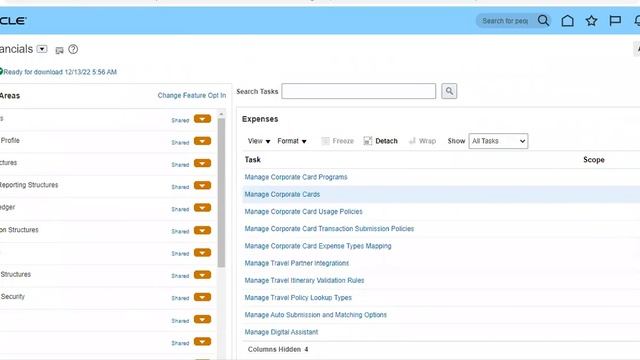Click Columns Hidden 4 footer text
This screenshot has width=640, height=360.
(x=278, y=349)
